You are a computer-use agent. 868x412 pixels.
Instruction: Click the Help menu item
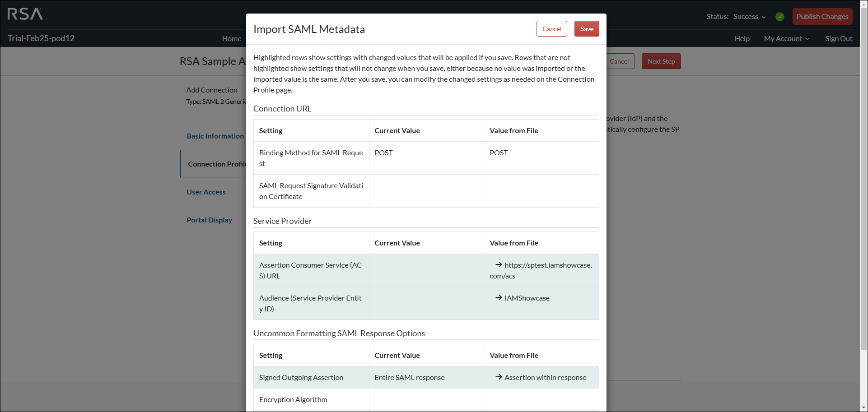click(x=742, y=38)
